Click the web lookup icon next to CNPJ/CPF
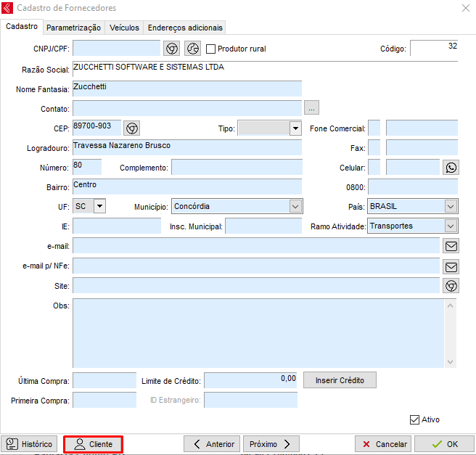 172,49
